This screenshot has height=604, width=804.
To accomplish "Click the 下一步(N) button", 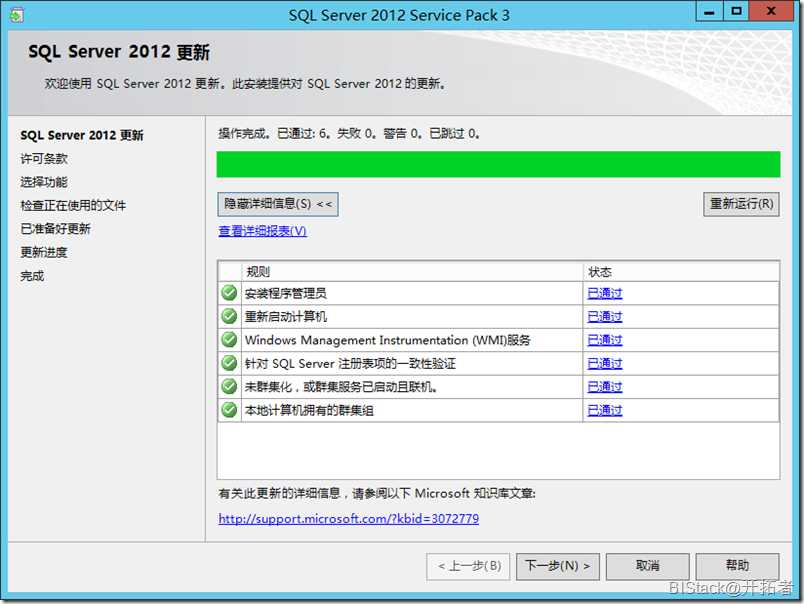I will pos(557,566).
